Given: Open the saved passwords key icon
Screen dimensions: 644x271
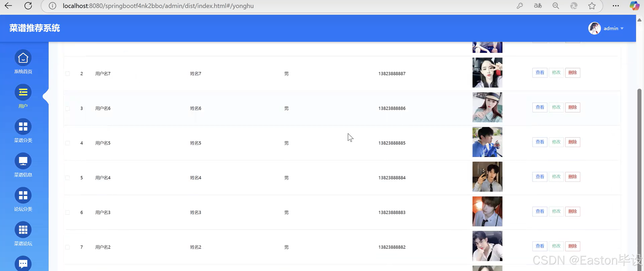Looking at the screenshot, I should [520, 6].
